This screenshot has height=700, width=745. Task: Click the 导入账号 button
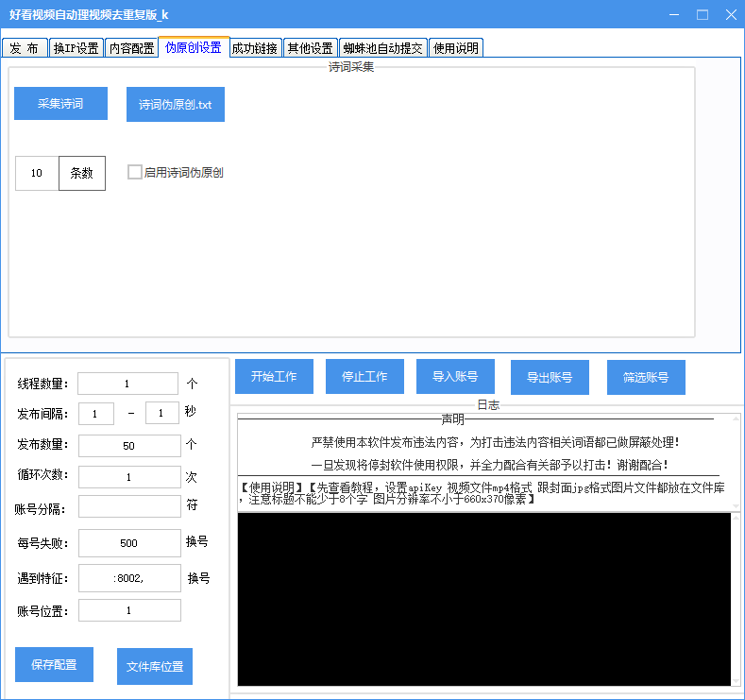click(x=455, y=376)
